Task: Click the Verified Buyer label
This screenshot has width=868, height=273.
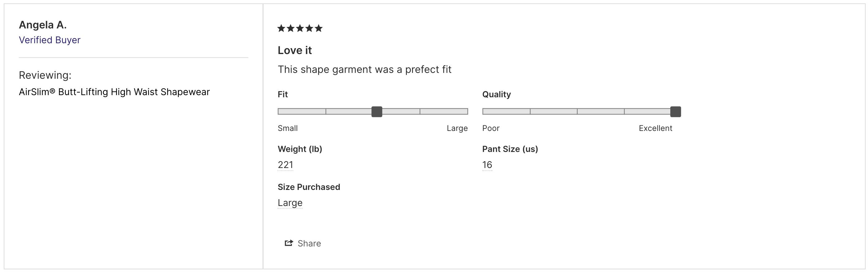Action: pyautogui.click(x=49, y=40)
